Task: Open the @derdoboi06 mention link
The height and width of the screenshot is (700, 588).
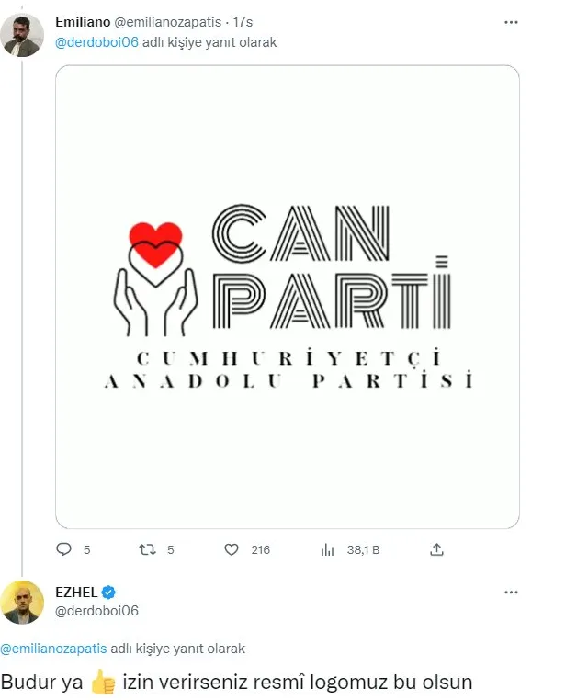Action: [97, 41]
